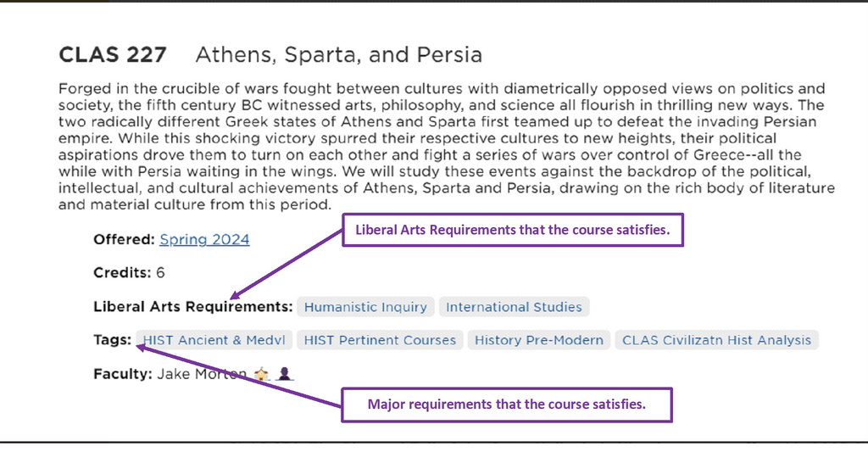Click the HIST Ancient & Medvl tag
The image size is (868, 452).
214,340
